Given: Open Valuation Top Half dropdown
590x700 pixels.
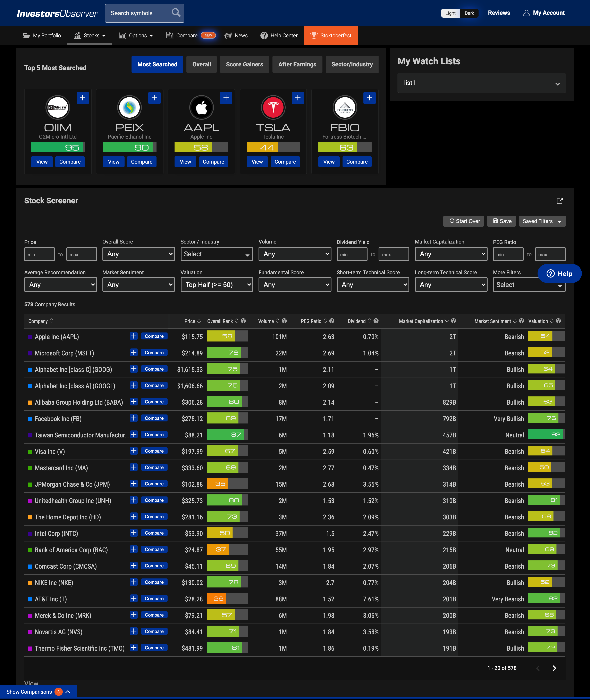Looking at the screenshot, I should 216,285.
